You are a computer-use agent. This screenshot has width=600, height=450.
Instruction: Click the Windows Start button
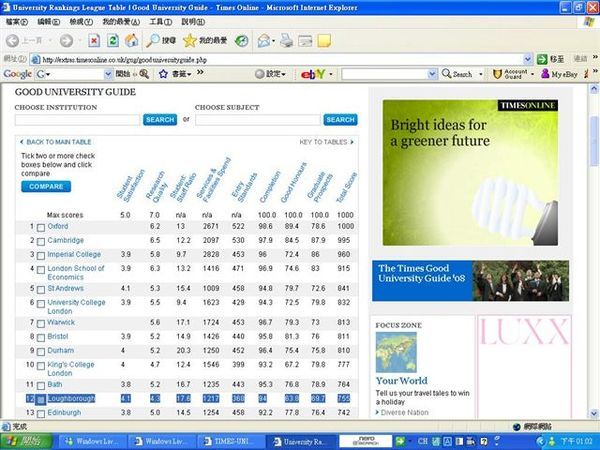click(26, 441)
